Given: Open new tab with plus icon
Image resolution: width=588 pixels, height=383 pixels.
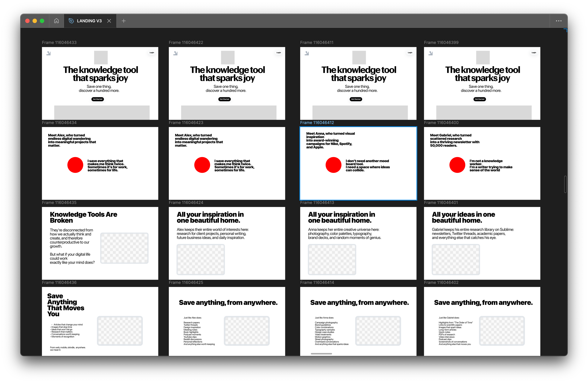Looking at the screenshot, I should (124, 21).
